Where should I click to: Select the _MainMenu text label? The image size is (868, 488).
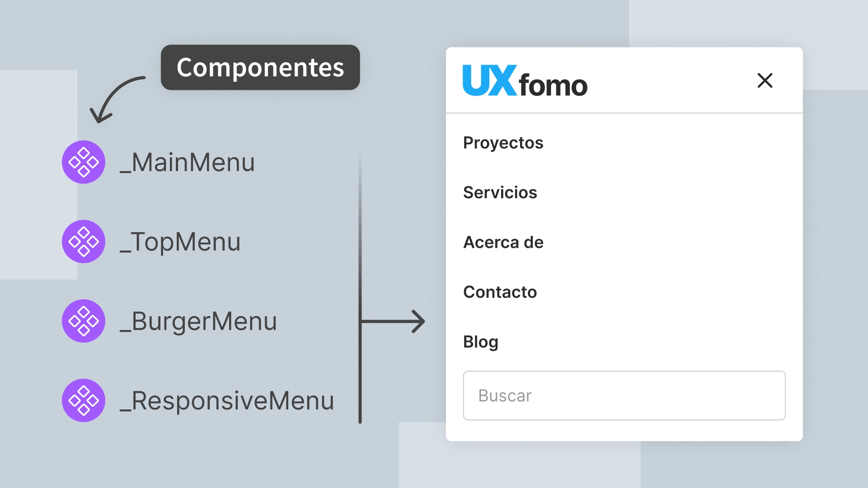click(x=187, y=162)
